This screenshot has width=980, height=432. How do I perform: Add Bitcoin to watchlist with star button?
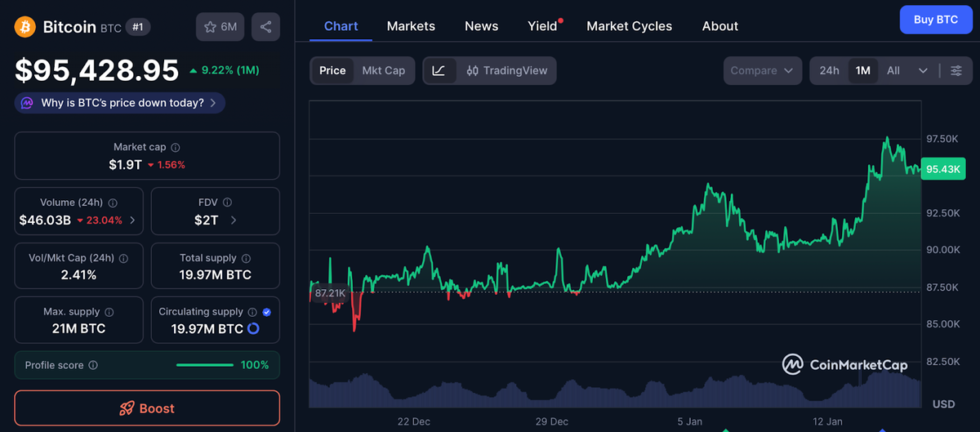(220, 27)
